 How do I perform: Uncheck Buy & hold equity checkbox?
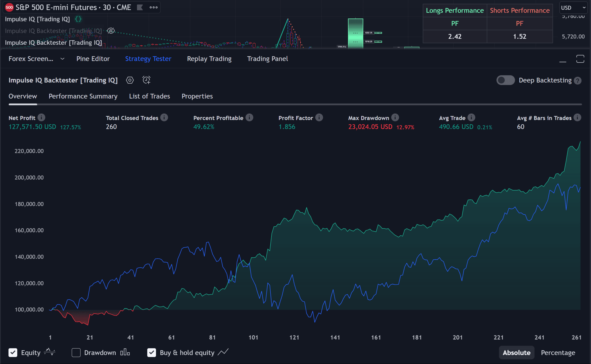[x=151, y=352]
